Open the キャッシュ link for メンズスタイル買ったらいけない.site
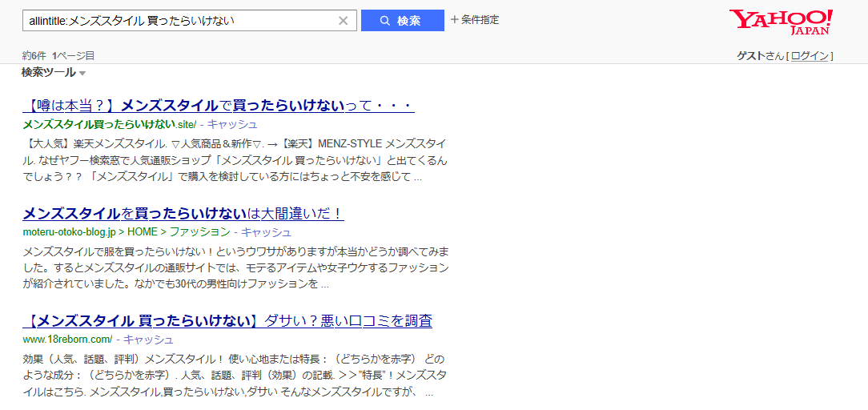Image resolution: width=868 pixels, height=410 pixels. tap(232, 124)
